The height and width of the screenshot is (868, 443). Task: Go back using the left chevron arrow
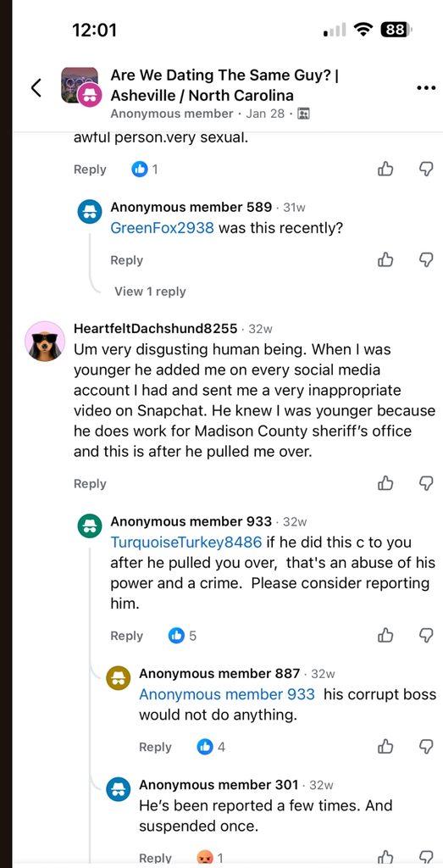point(36,87)
